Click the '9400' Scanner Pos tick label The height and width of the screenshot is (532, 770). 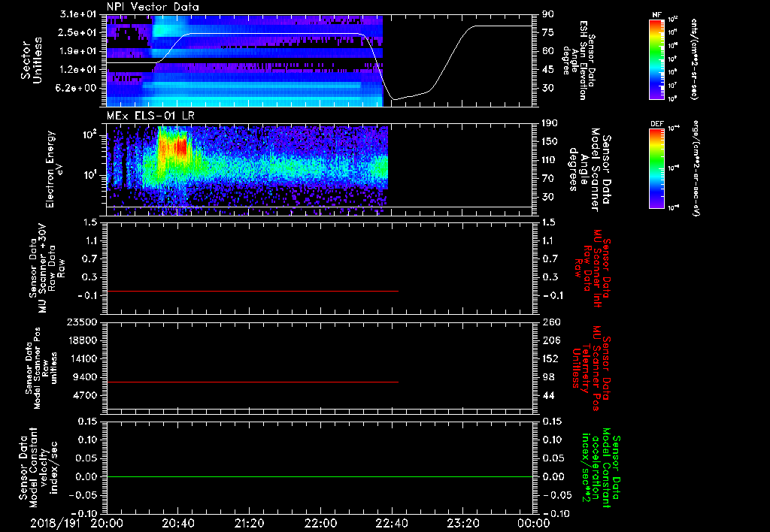84,377
